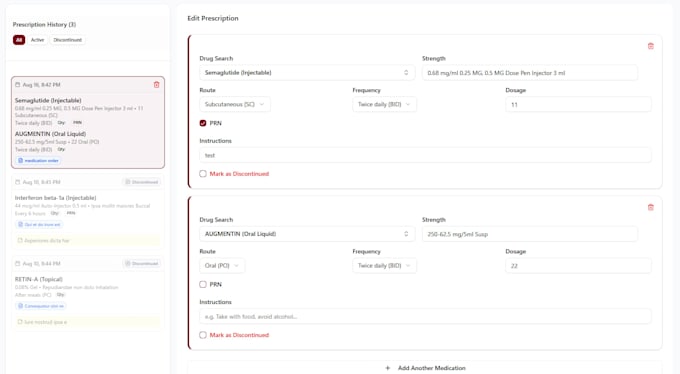Open the Frequency dropdown for Semaglutide
The width and height of the screenshot is (680, 374).
click(384, 104)
